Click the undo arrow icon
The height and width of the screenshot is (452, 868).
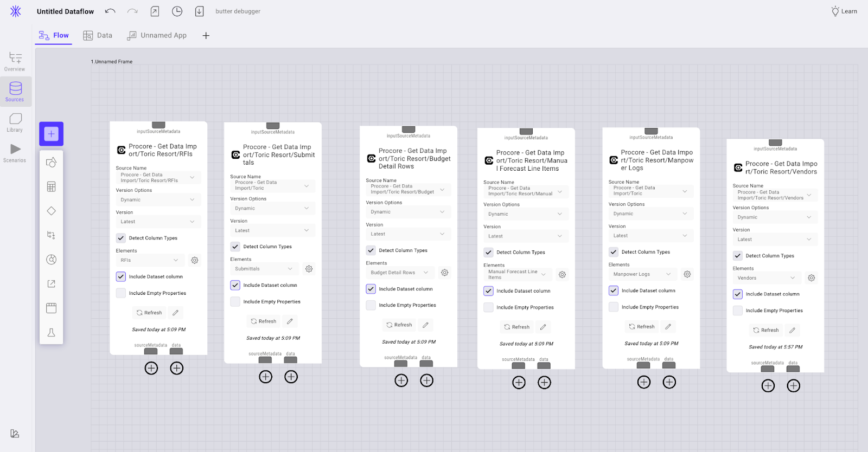(x=110, y=11)
